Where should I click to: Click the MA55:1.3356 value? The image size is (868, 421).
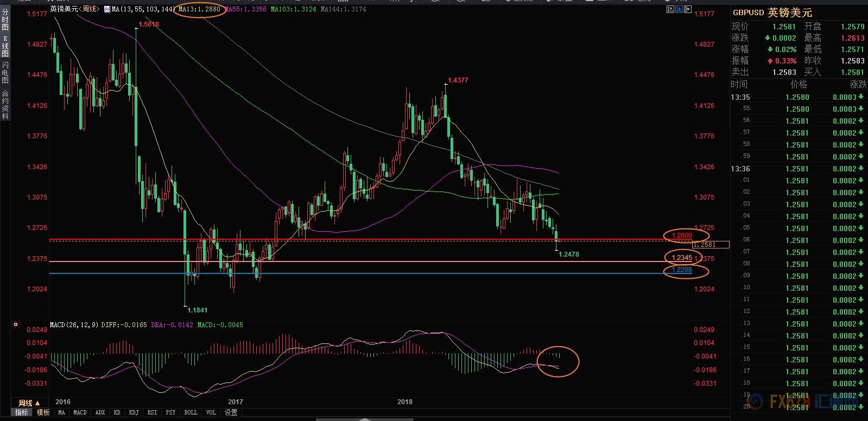tap(246, 9)
